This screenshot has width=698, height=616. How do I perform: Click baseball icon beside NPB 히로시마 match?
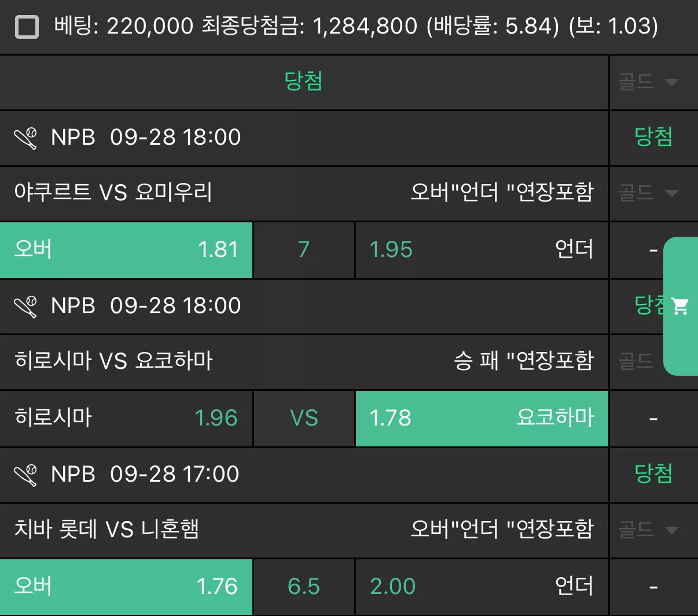pyautogui.click(x=25, y=306)
